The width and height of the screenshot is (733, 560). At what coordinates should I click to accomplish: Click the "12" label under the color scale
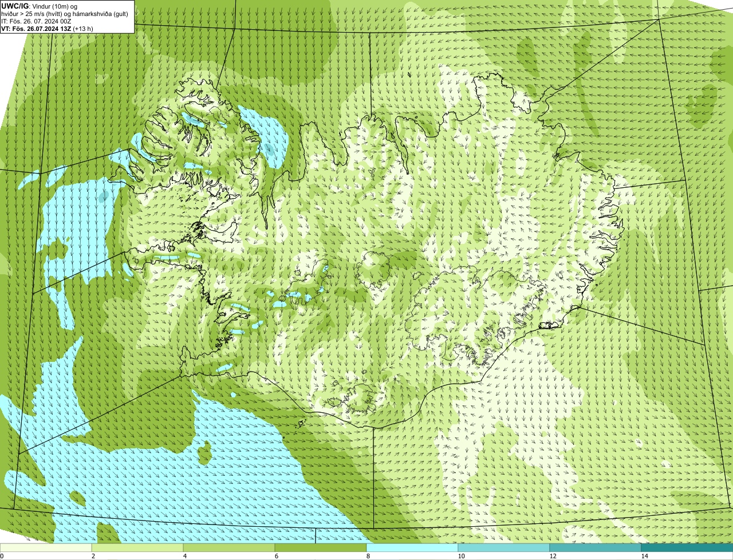click(553, 556)
